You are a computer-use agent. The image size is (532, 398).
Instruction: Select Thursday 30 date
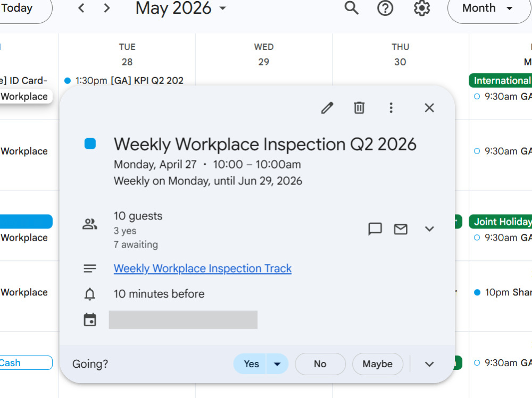point(400,62)
